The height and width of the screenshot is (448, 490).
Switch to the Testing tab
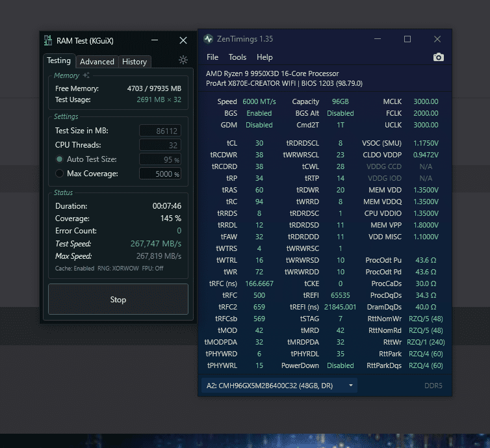[58, 60]
